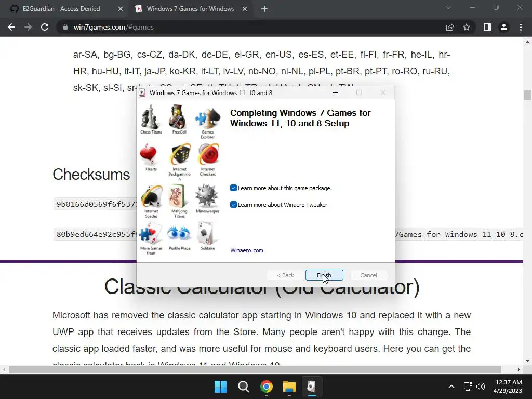This screenshot has width=532, height=399.
Task: Click the More Games puzzle icon
Action: 150,233
